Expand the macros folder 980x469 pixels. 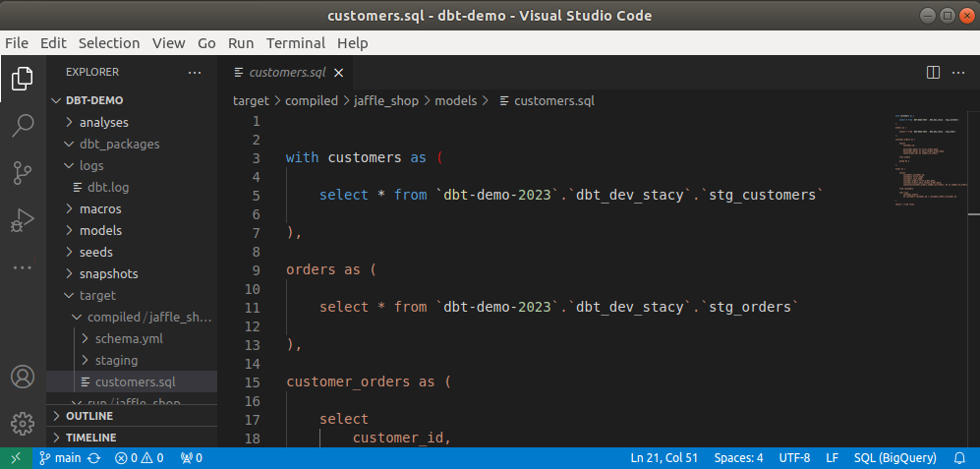tap(132, 208)
